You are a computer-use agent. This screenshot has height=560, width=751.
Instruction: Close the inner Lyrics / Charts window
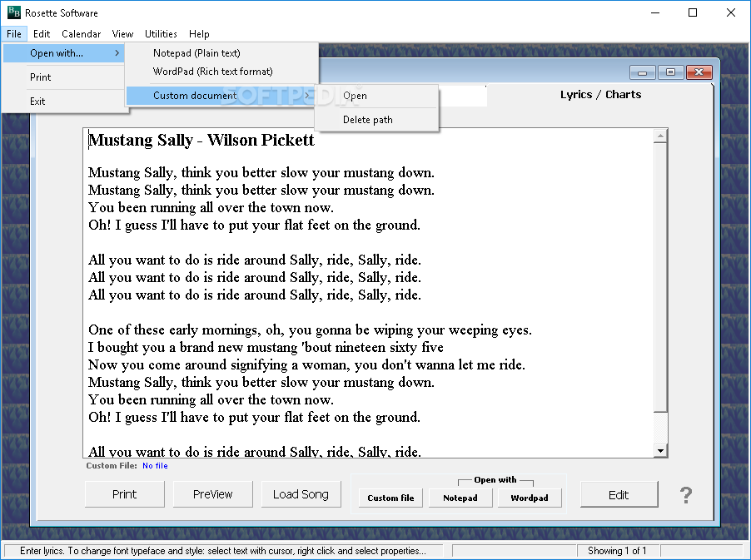699,72
